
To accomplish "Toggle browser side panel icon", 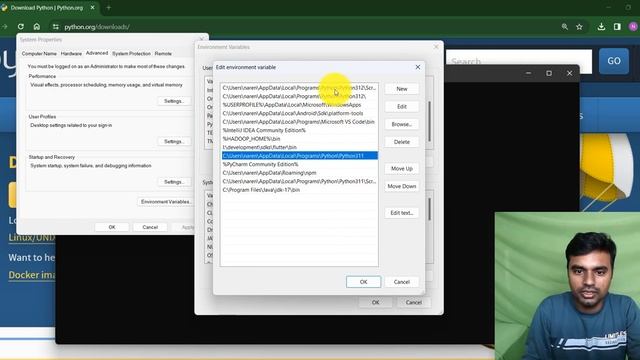I will pyautogui.click(x=617, y=27).
